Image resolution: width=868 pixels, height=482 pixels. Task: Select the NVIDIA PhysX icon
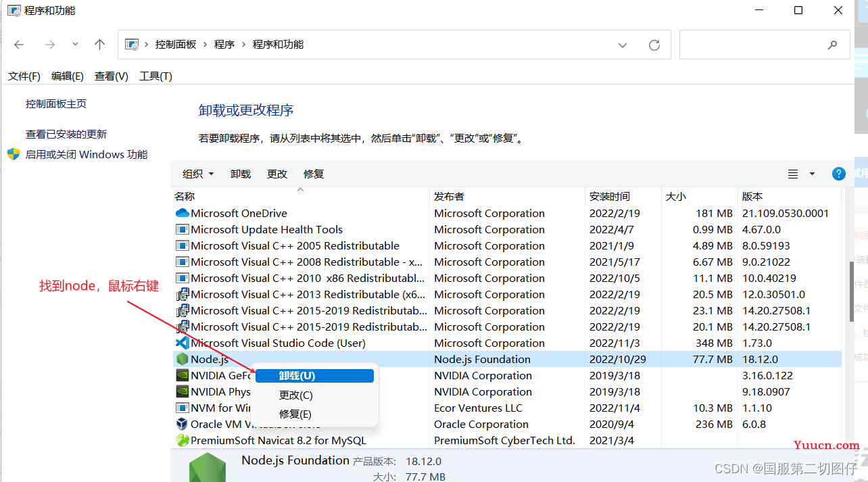(182, 391)
